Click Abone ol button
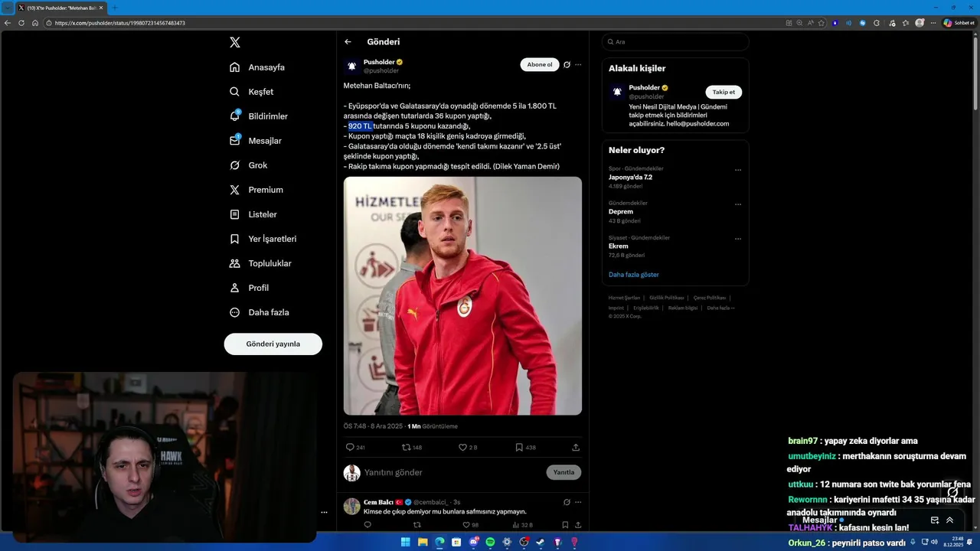 click(540, 65)
